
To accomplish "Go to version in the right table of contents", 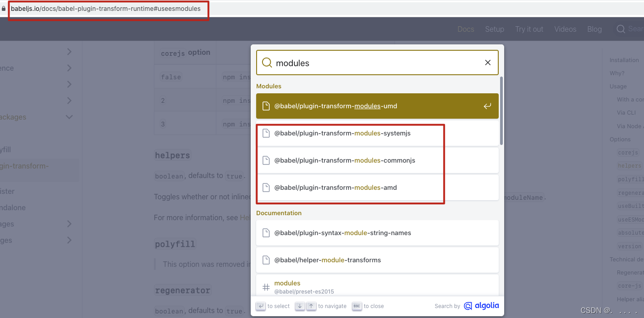I will (x=630, y=246).
